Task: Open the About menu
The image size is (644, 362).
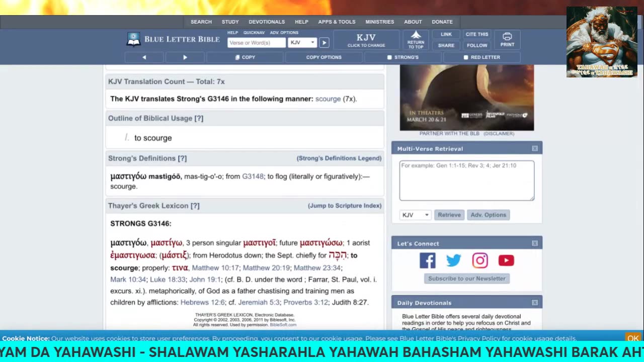Action: [x=413, y=22]
